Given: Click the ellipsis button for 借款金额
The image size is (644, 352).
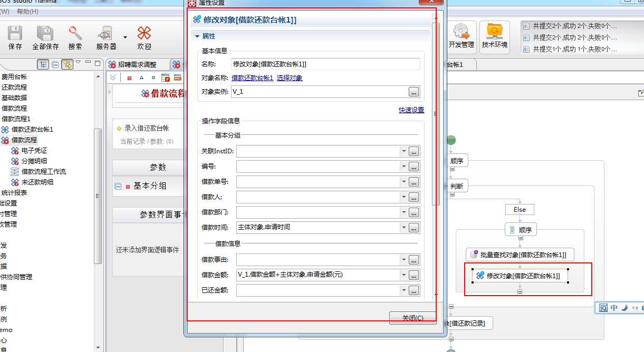Looking at the screenshot, I should [x=414, y=275].
